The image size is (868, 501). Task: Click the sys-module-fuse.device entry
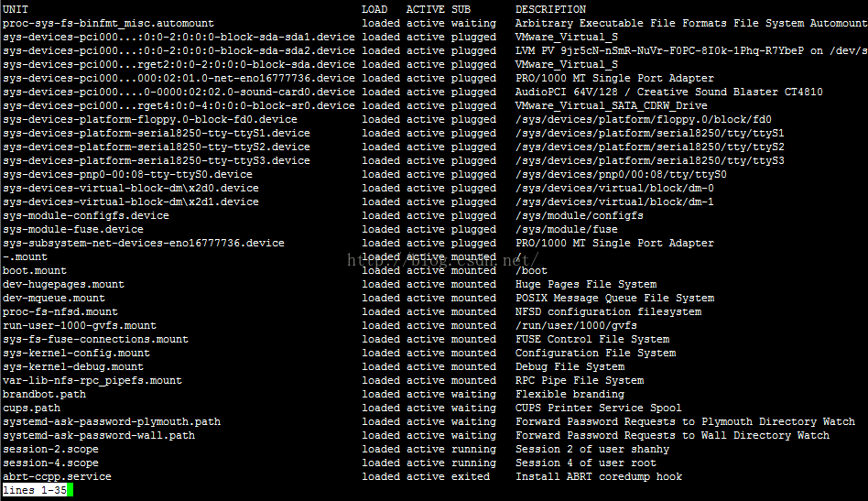point(72,229)
